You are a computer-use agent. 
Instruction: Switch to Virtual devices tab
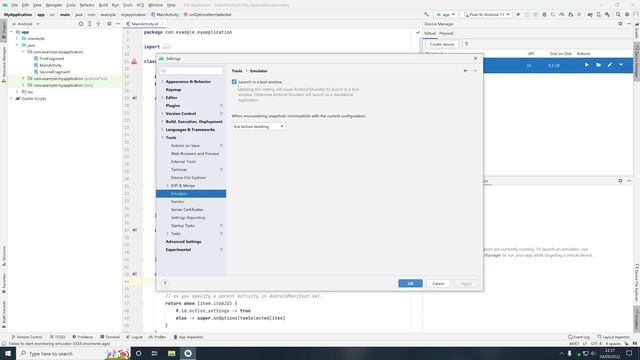(x=430, y=33)
